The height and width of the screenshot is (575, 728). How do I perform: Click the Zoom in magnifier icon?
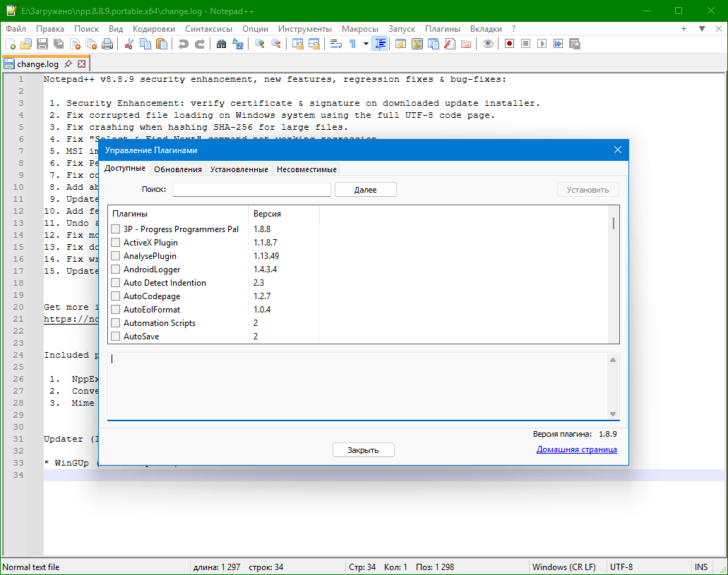[x=259, y=44]
